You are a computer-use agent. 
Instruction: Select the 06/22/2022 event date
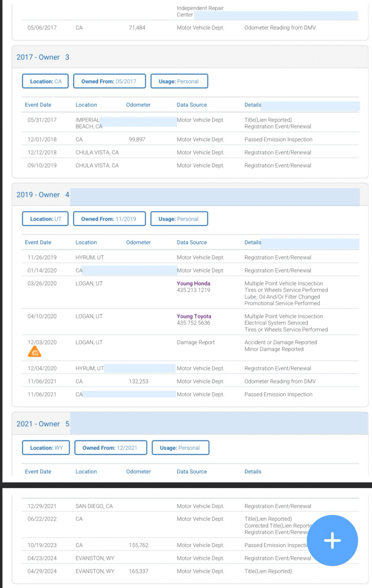[42, 519]
